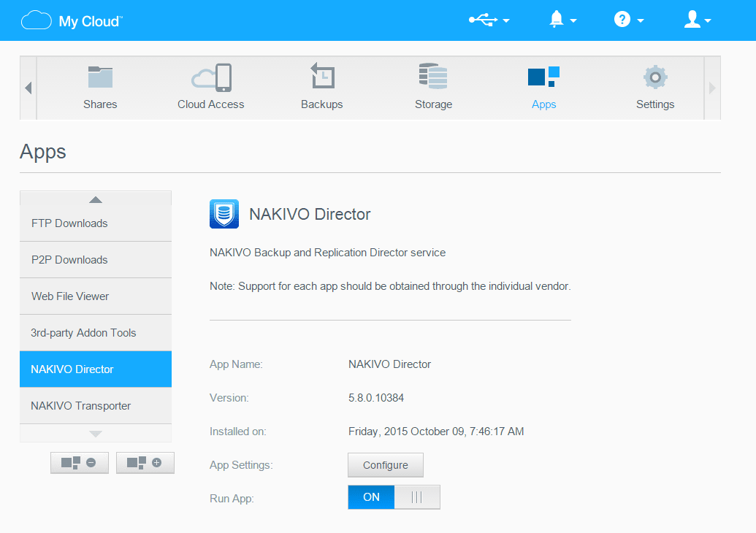Click the Run App label
Viewport: 756px width, 533px height.
pyautogui.click(x=232, y=498)
